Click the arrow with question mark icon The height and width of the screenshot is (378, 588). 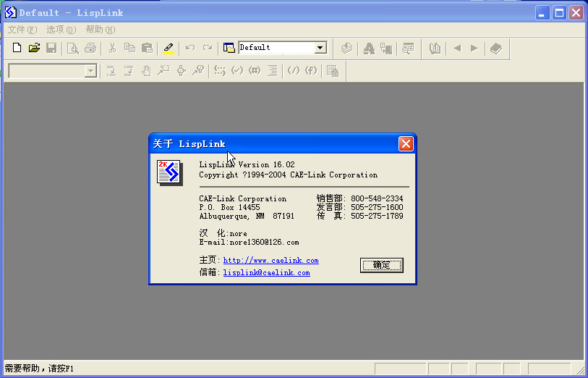198,70
